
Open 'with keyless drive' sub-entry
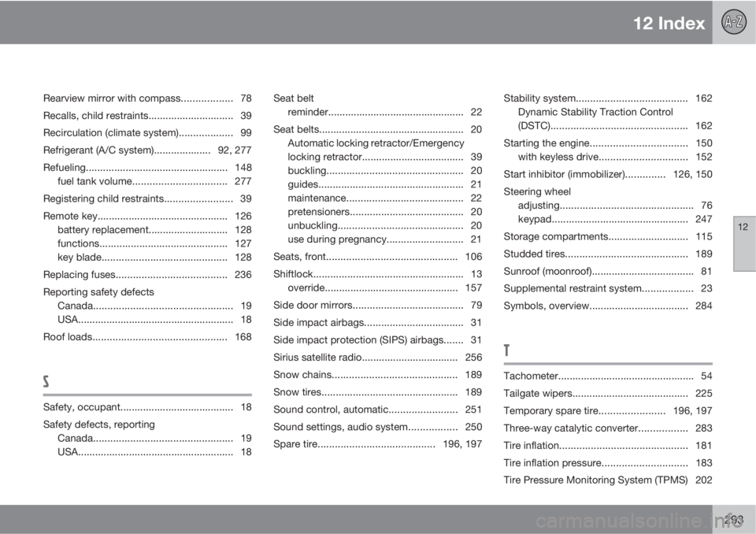coord(615,158)
